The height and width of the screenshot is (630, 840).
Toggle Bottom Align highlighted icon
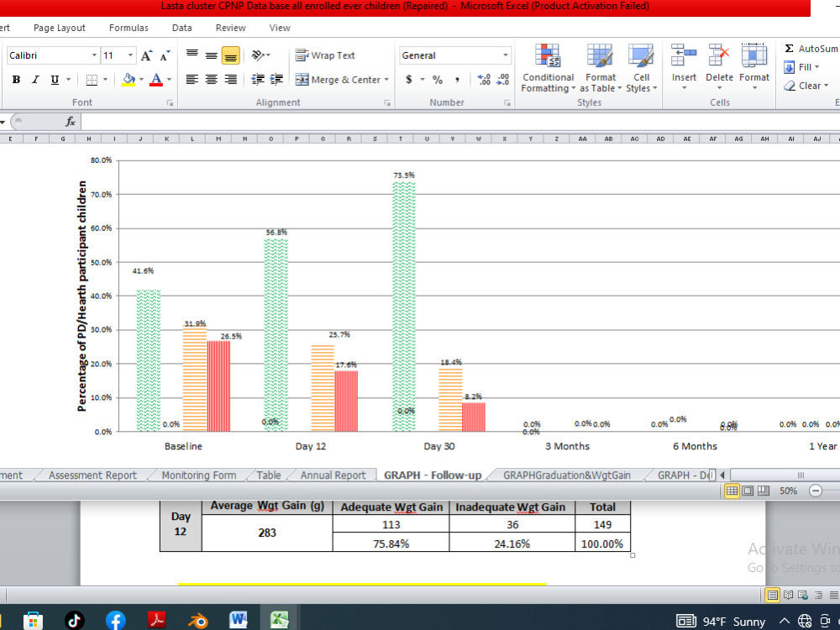(x=231, y=55)
